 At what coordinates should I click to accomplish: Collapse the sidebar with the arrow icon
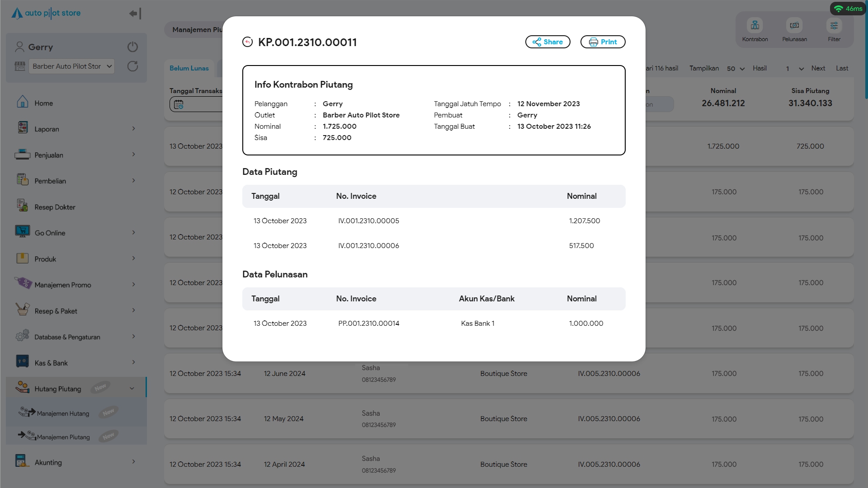(135, 14)
